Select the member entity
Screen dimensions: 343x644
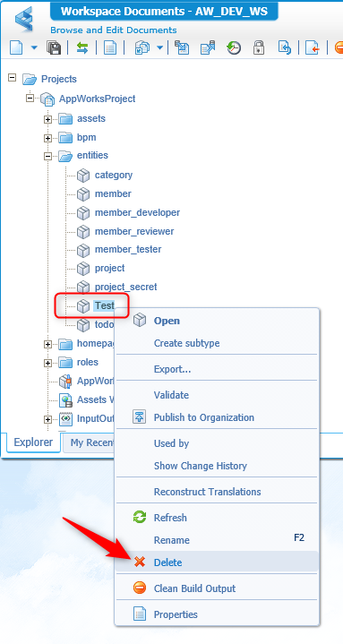click(114, 193)
